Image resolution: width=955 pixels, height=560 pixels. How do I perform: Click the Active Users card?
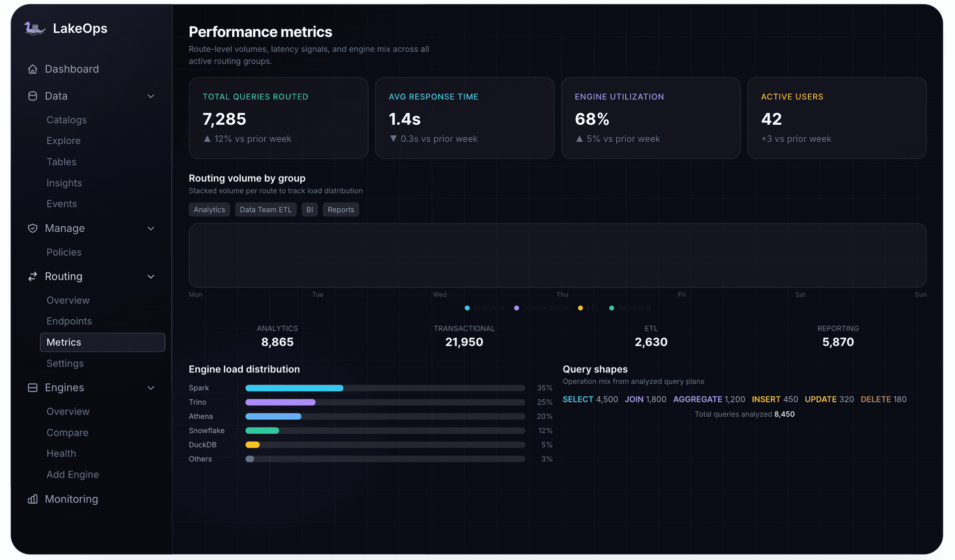[837, 118]
